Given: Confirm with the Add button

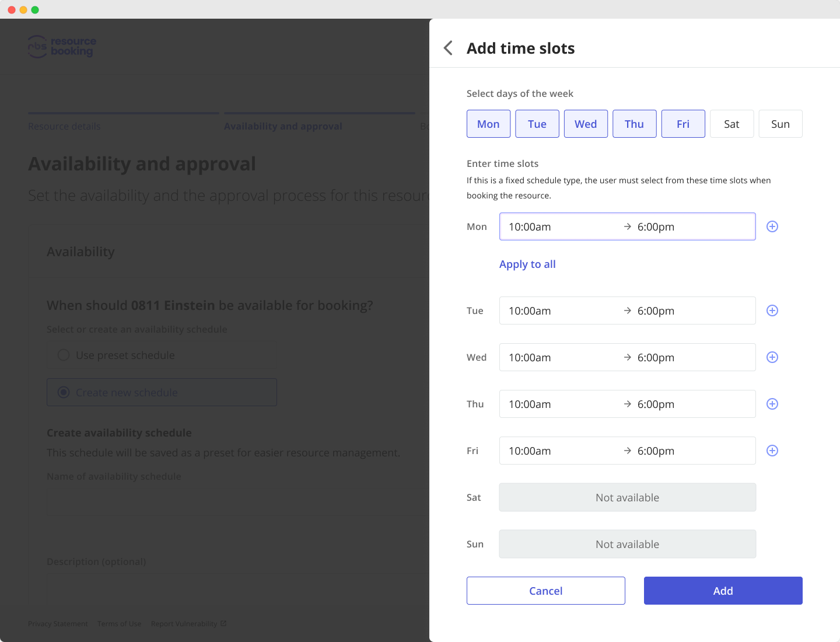Looking at the screenshot, I should [x=723, y=591].
